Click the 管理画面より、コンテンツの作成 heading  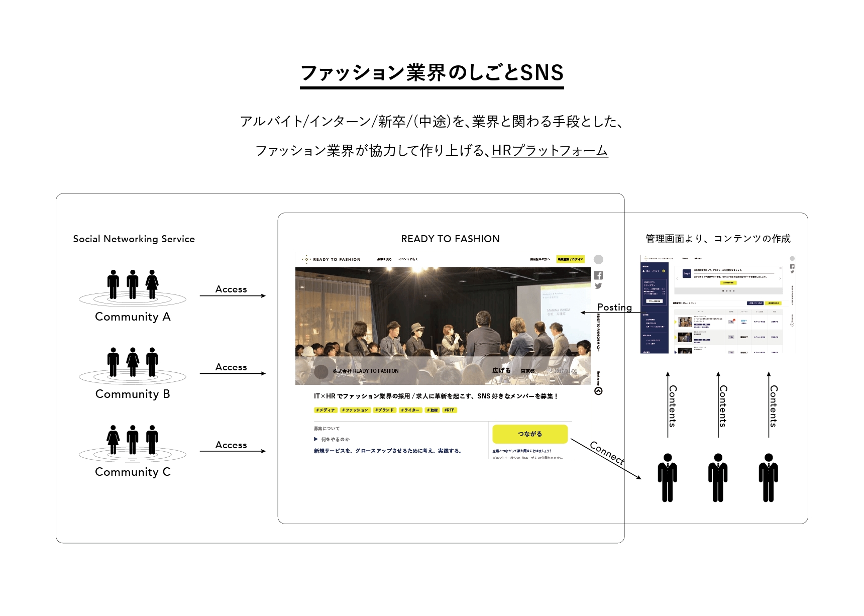point(718,239)
